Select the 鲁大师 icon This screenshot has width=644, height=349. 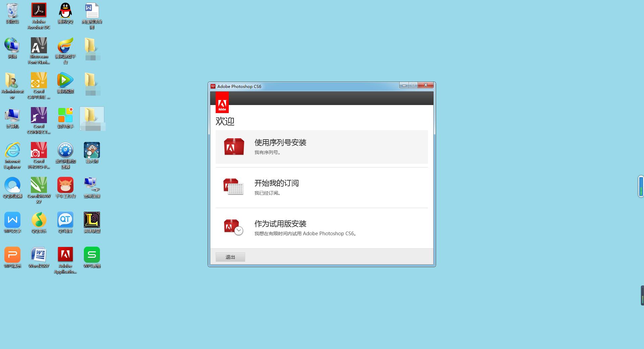pos(92,153)
